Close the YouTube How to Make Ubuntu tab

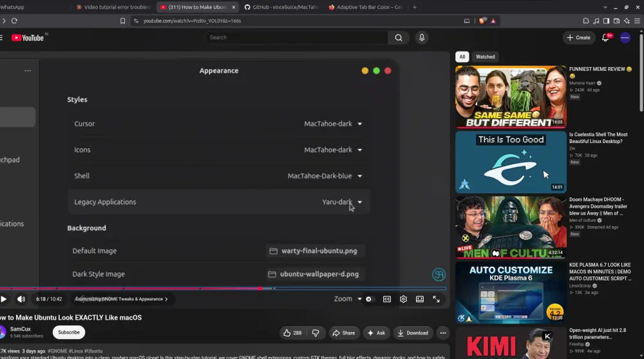click(x=234, y=7)
